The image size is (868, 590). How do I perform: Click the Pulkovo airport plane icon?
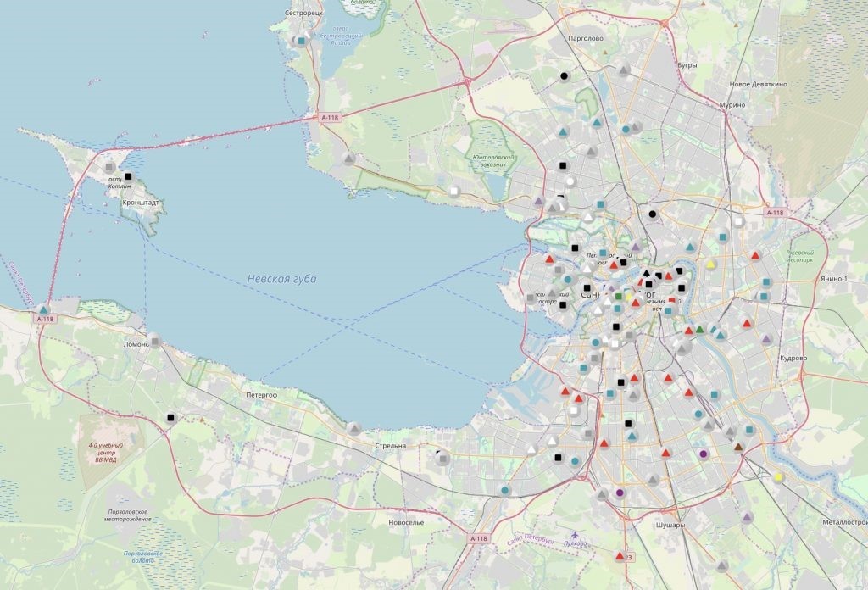pos(577,535)
